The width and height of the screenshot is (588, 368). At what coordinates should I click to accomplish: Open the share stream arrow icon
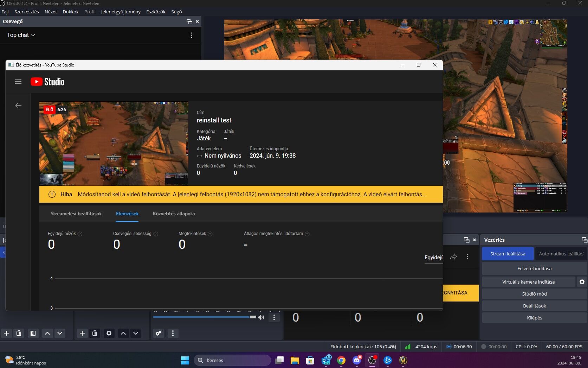[x=453, y=256]
